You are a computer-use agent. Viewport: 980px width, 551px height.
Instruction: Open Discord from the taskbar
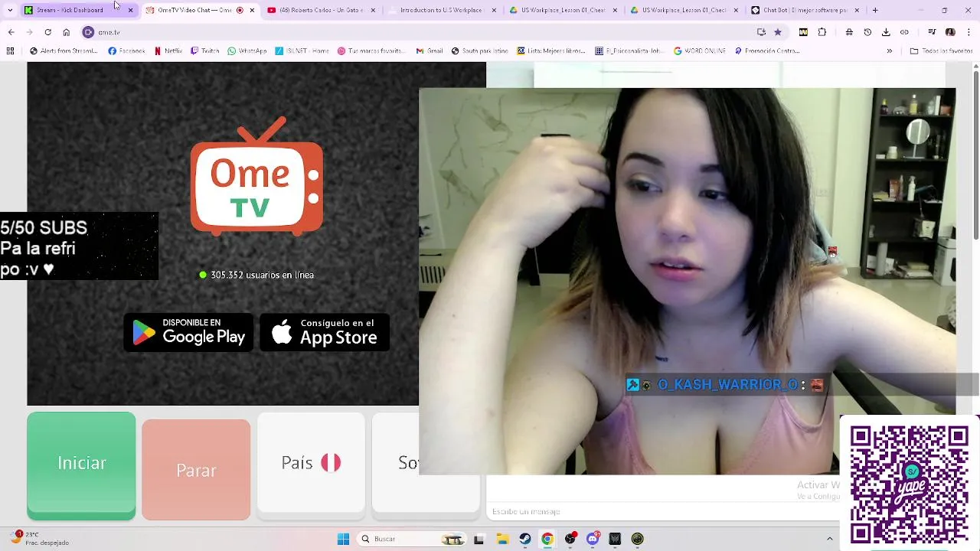[x=593, y=539]
